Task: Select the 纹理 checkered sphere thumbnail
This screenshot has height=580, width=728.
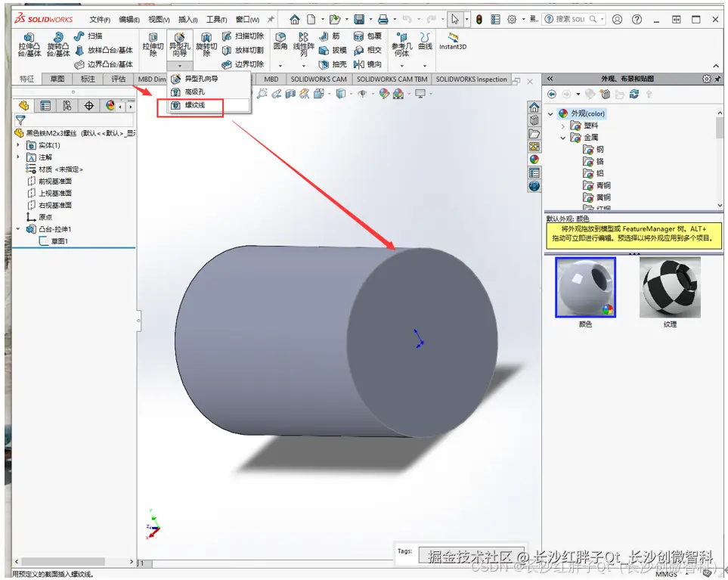Action: 670,287
